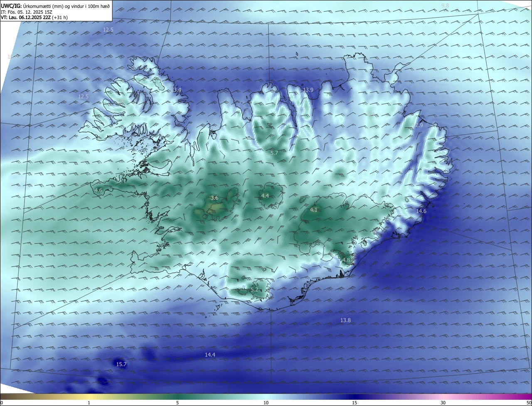Click the 15 tick on the color scale
The height and width of the screenshot is (406, 532).
point(355,403)
